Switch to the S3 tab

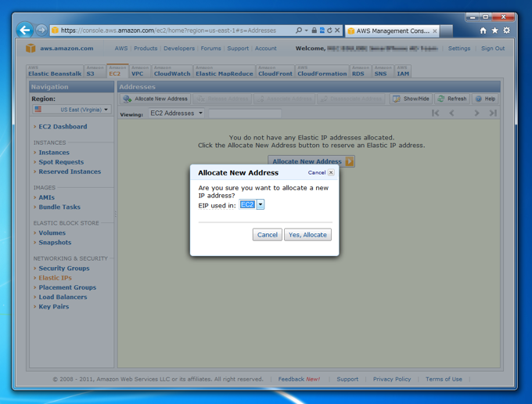(x=95, y=71)
